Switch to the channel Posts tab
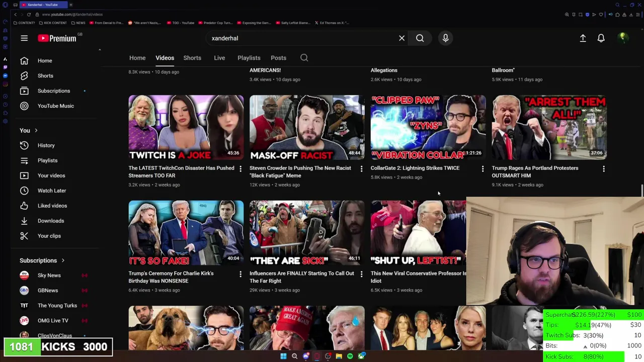Viewport: 644px width, 362px height. [278, 58]
